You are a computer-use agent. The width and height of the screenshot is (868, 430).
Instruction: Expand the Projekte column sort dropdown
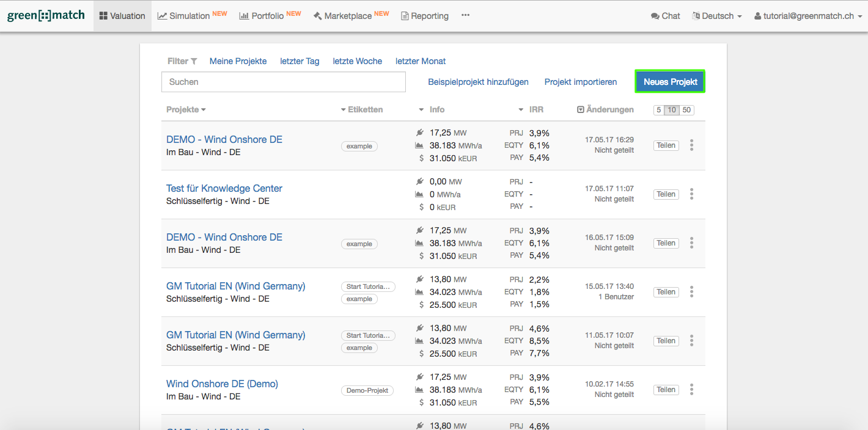(186, 110)
